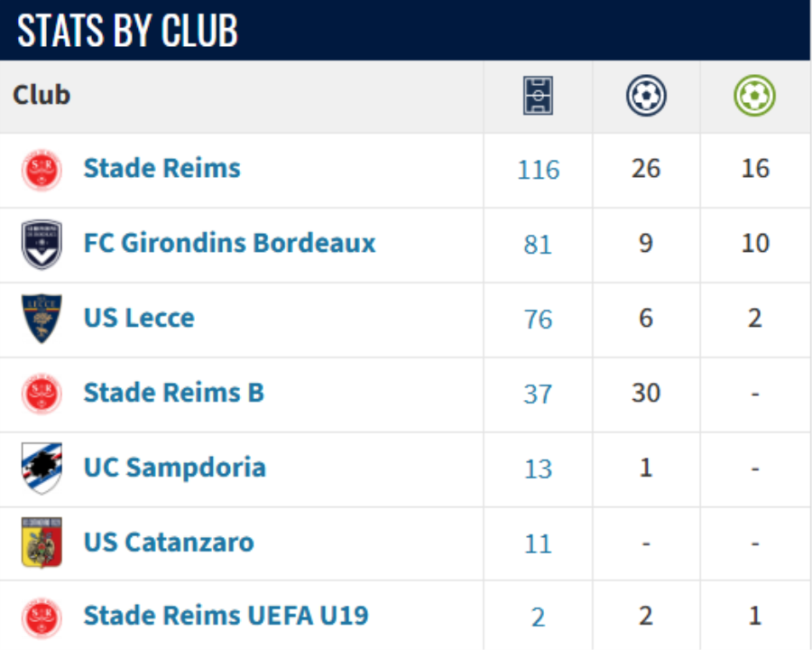Click the Club column header
The image size is (812, 650).
click(x=41, y=95)
